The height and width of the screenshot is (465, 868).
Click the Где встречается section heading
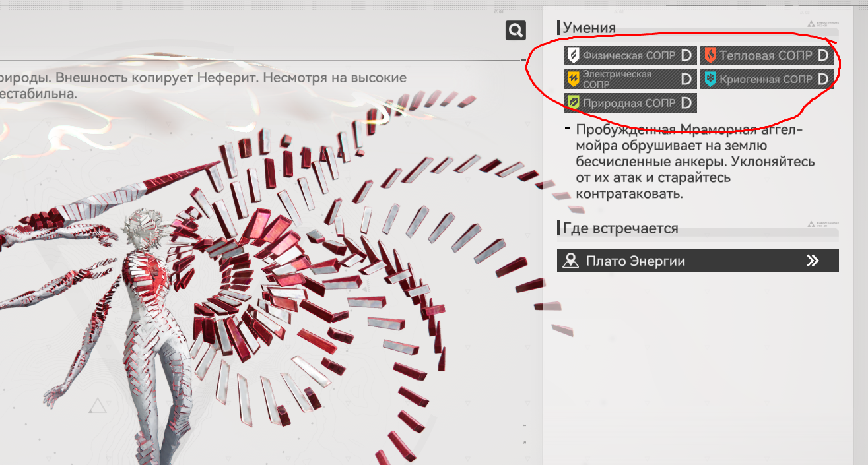coord(620,228)
